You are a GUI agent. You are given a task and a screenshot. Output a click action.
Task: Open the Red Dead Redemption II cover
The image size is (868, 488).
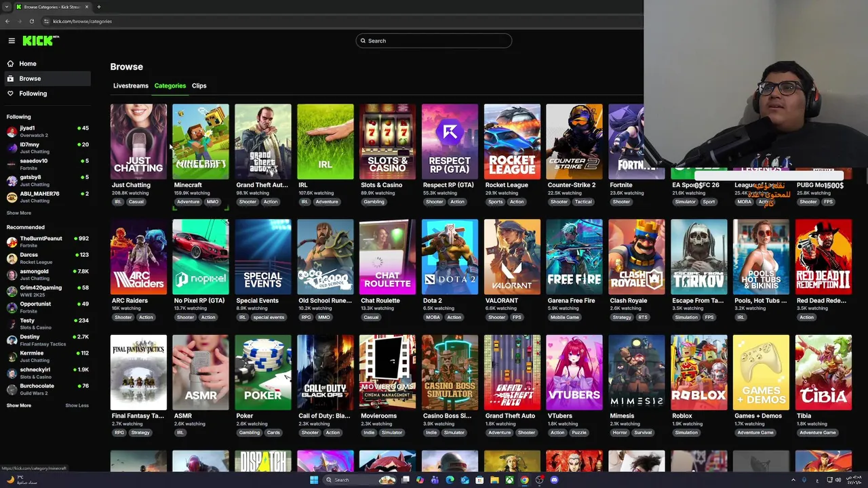[x=823, y=257]
